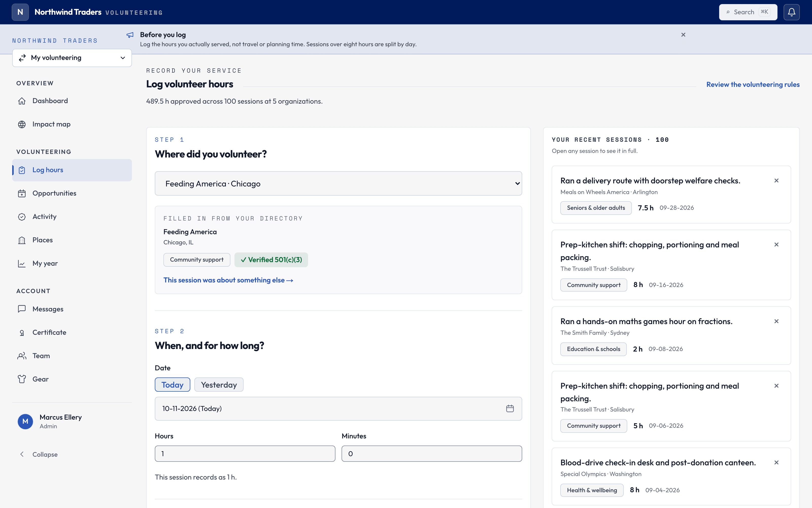Remove the delivery route session card
The width and height of the screenshot is (812, 508).
[x=776, y=181]
